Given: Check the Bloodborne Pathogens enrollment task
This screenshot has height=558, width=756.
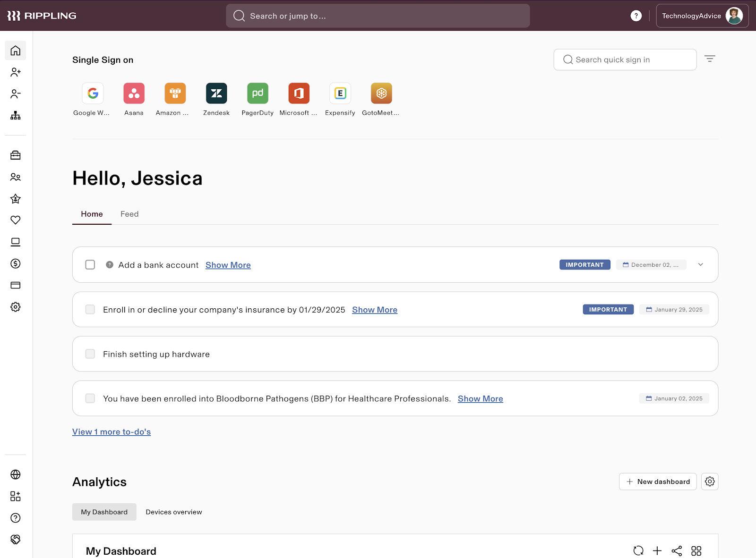Looking at the screenshot, I should (90, 398).
